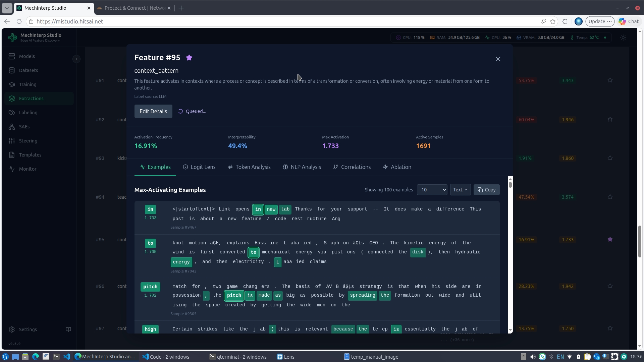Open the Lens app from taskbar
The image size is (644, 362).
tap(286, 357)
